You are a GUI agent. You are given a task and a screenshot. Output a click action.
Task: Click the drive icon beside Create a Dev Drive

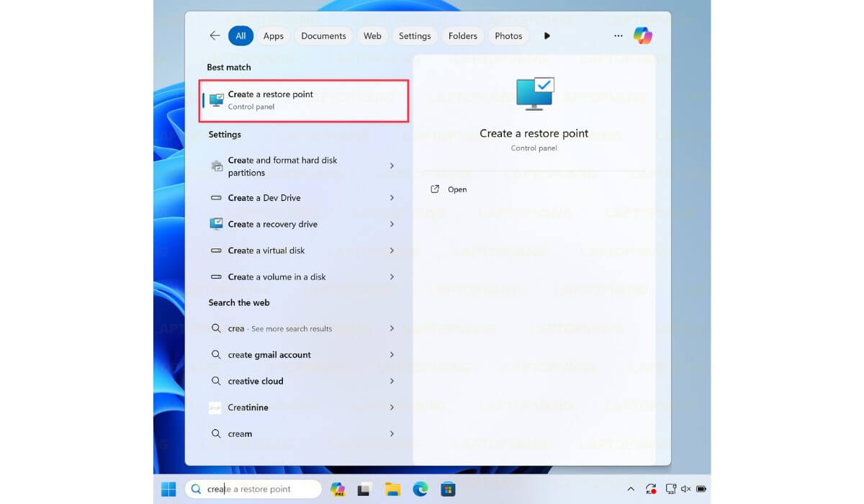[x=216, y=198]
